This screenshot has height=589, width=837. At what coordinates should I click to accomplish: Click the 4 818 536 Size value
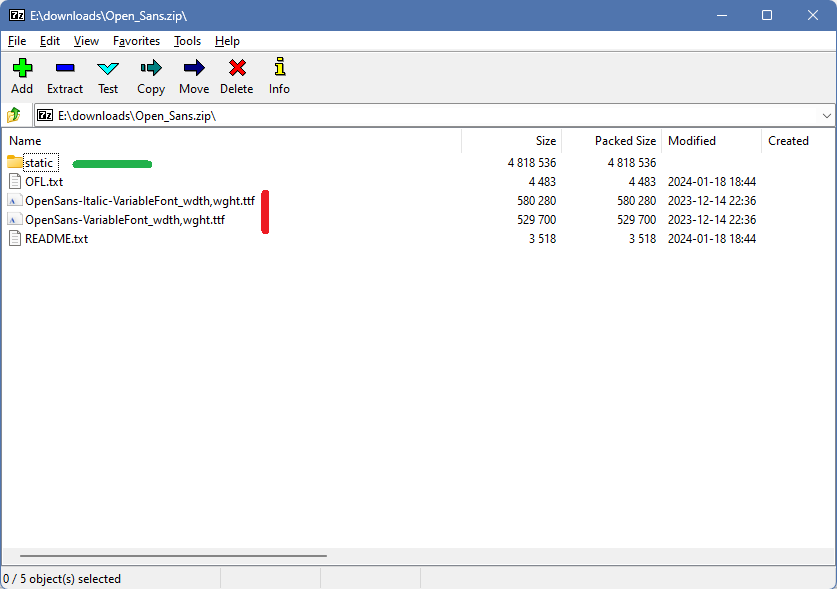532,163
